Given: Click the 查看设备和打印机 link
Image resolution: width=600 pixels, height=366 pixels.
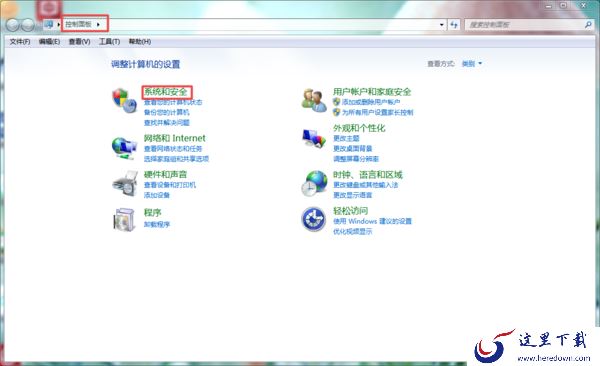Looking at the screenshot, I should click(170, 185).
